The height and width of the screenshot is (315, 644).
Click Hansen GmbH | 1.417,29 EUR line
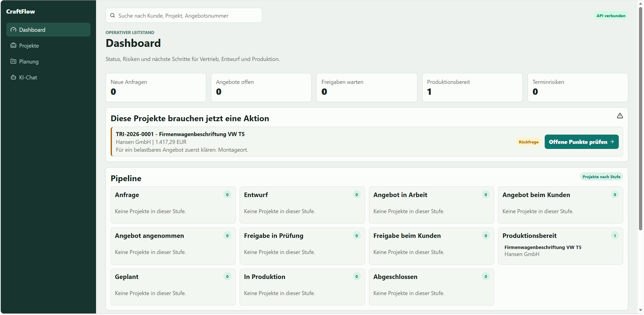tap(151, 142)
